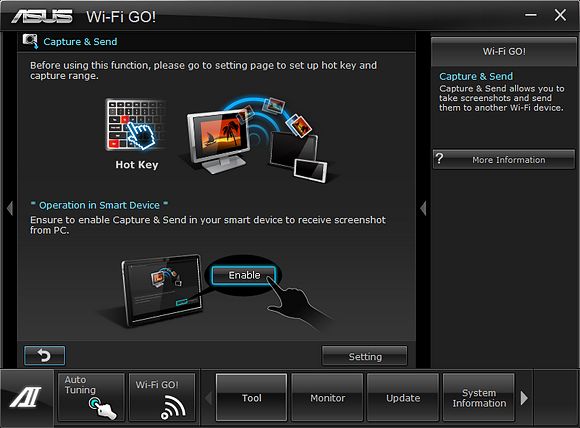Click the Enable button illustration
580x428 pixels.
click(x=244, y=275)
